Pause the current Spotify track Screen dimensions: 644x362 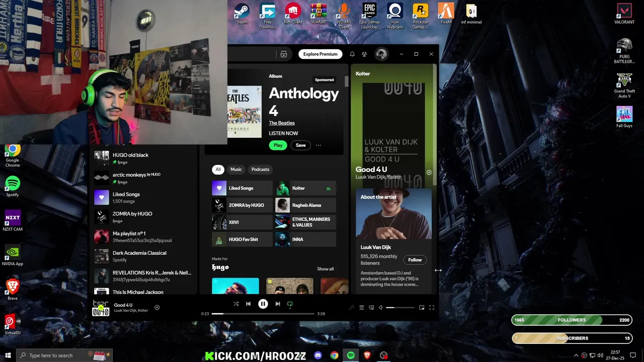tap(263, 304)
